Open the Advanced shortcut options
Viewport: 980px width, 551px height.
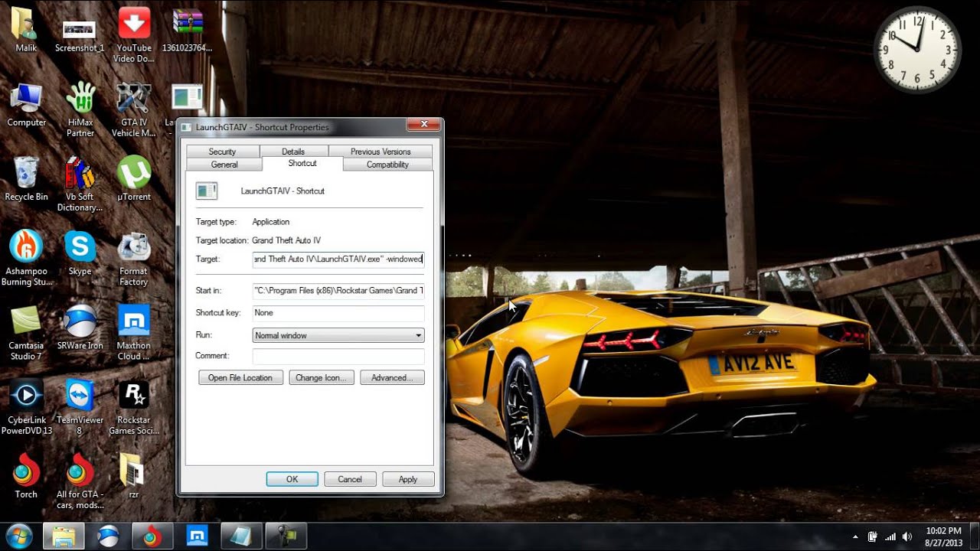pyautogui.click(x=392, y=377)
